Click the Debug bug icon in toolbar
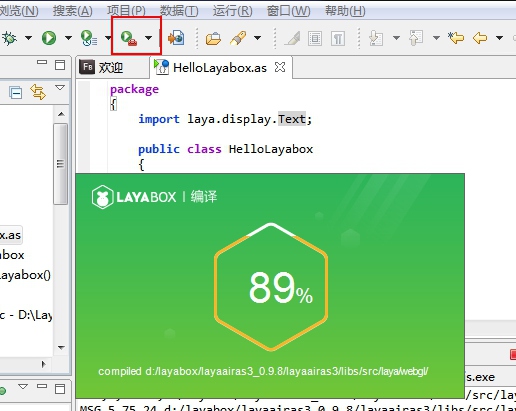This screenshot has height=411, width=516. tap(9, 38)
